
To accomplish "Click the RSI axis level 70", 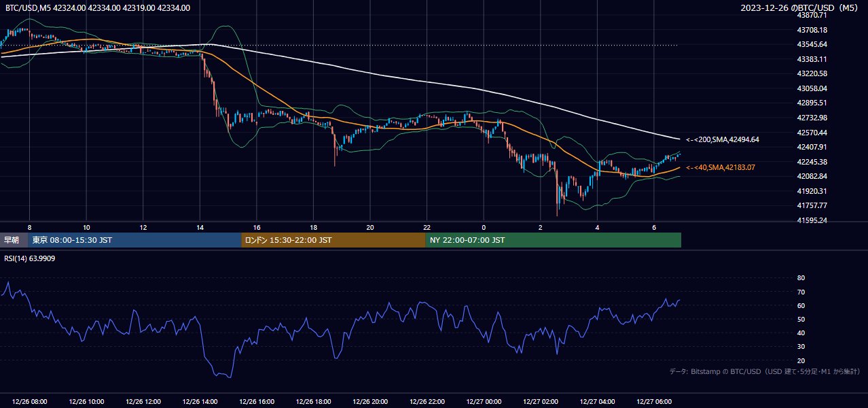I will click(x=801, y=292).
